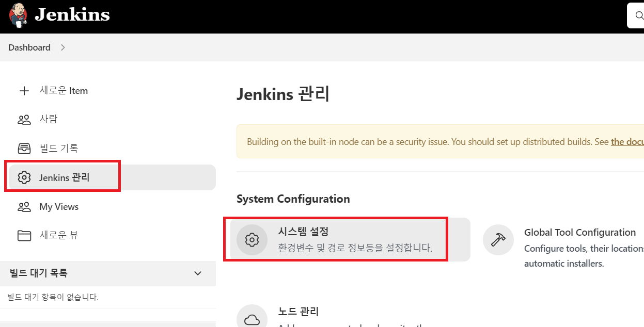
Task: Select Jenkins 관리 in the sidebar
Action: [112, 177]
